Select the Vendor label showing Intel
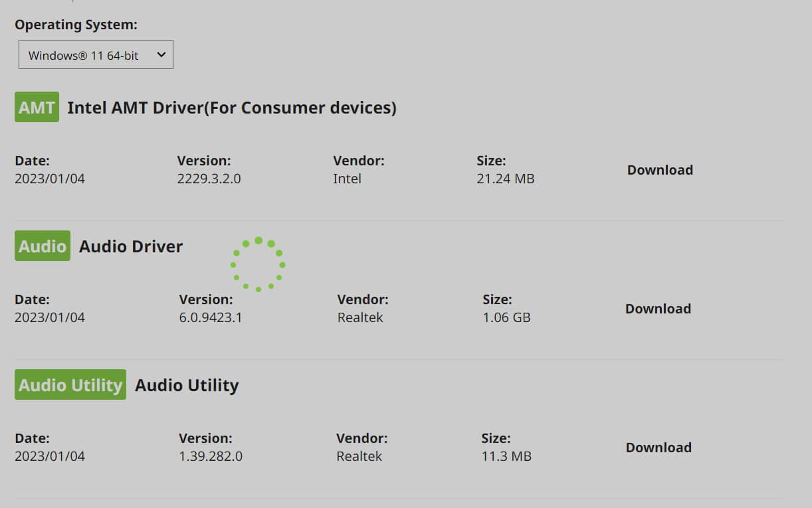 point(359,160)
